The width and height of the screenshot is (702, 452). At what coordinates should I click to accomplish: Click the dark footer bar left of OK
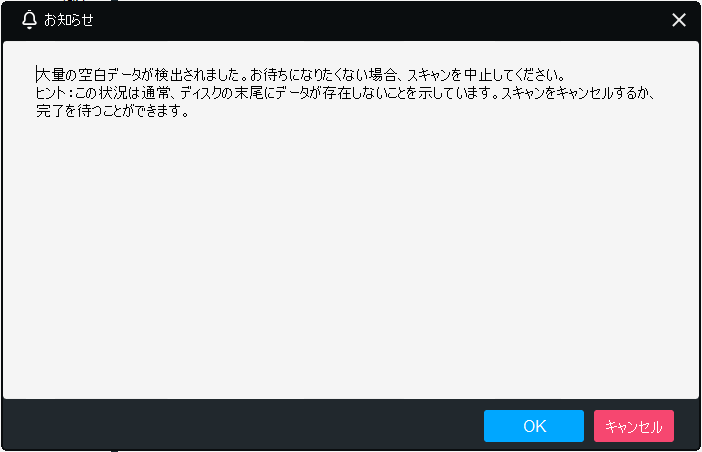pyautogui.click(x=242, y=426)
